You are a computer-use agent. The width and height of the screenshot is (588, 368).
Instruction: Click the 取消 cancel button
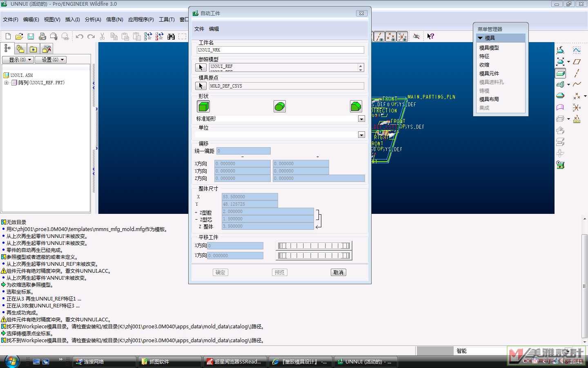[339, 272]
